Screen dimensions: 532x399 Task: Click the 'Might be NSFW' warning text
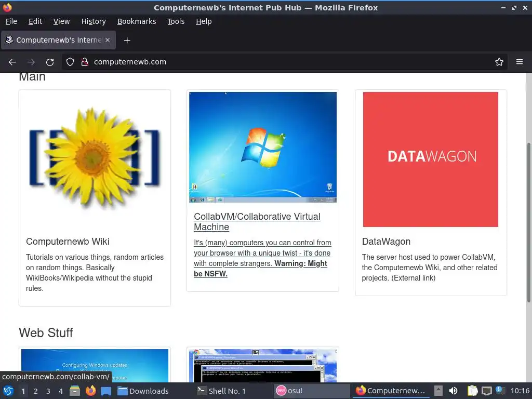coord(261,269)
